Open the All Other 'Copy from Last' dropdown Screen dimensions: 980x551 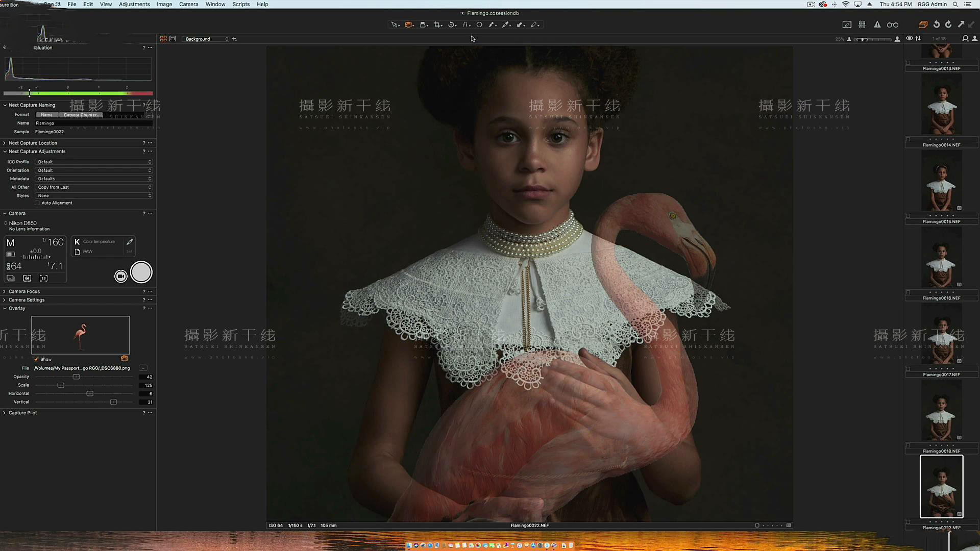tap(94, 187)
